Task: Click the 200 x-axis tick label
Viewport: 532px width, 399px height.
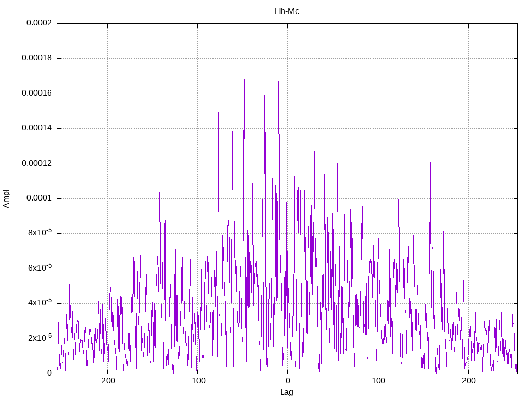Action: (469, 381)
